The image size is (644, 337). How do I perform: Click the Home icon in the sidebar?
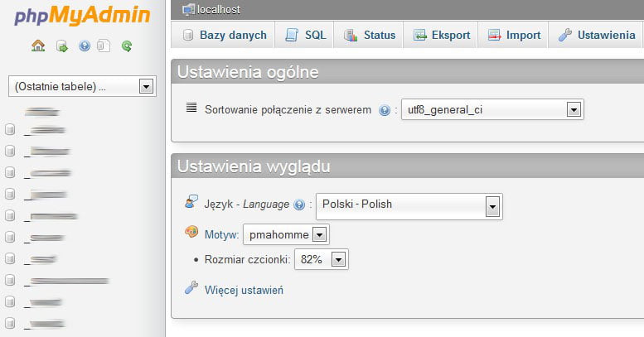point(37,46)
